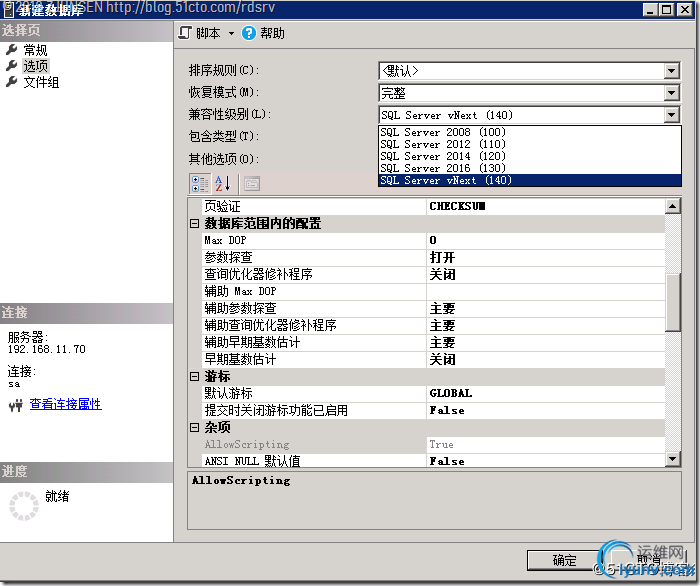Select the 辅助参数探查 property row

(x=433, y=308)
